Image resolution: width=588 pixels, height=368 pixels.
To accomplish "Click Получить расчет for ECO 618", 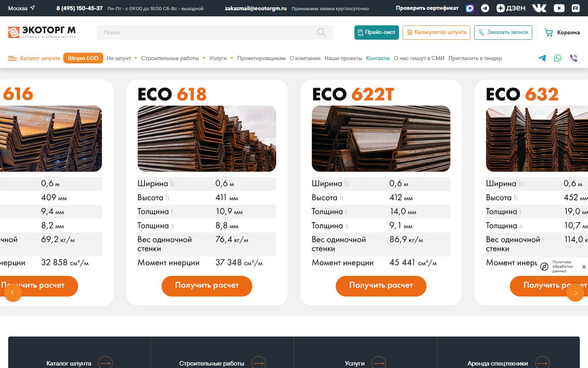I will pyautogui.click(x=207, y=285).
